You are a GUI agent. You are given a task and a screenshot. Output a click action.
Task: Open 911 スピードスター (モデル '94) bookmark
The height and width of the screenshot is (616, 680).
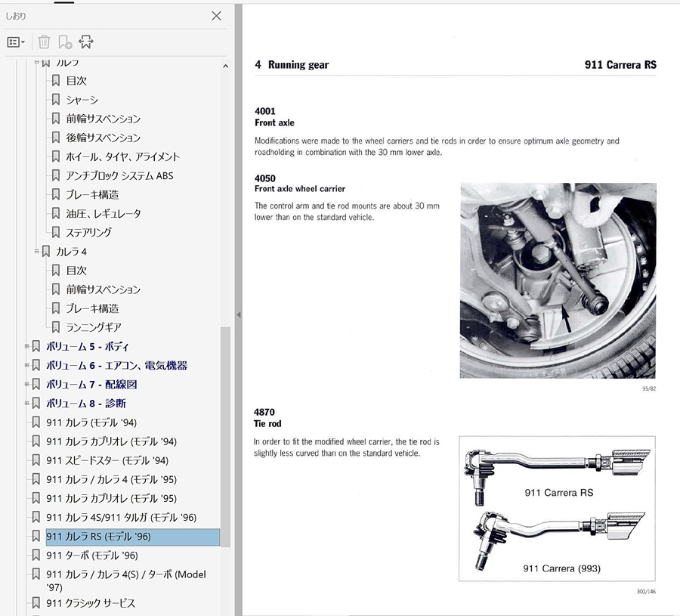107,460
